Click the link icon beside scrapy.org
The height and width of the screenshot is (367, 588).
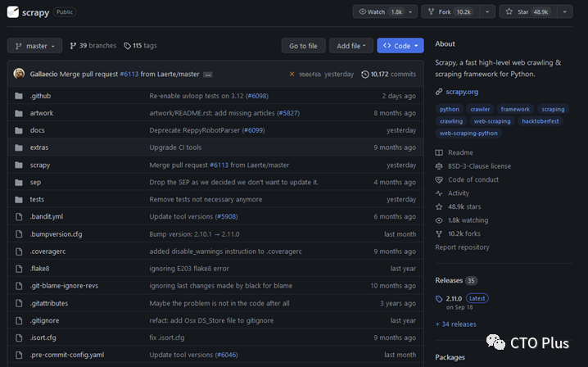point(439,92)
